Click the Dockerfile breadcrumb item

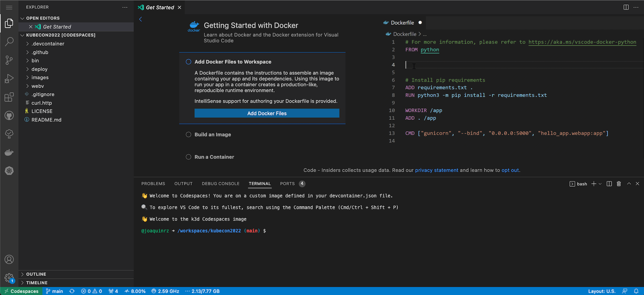click(x=405, y=34)
